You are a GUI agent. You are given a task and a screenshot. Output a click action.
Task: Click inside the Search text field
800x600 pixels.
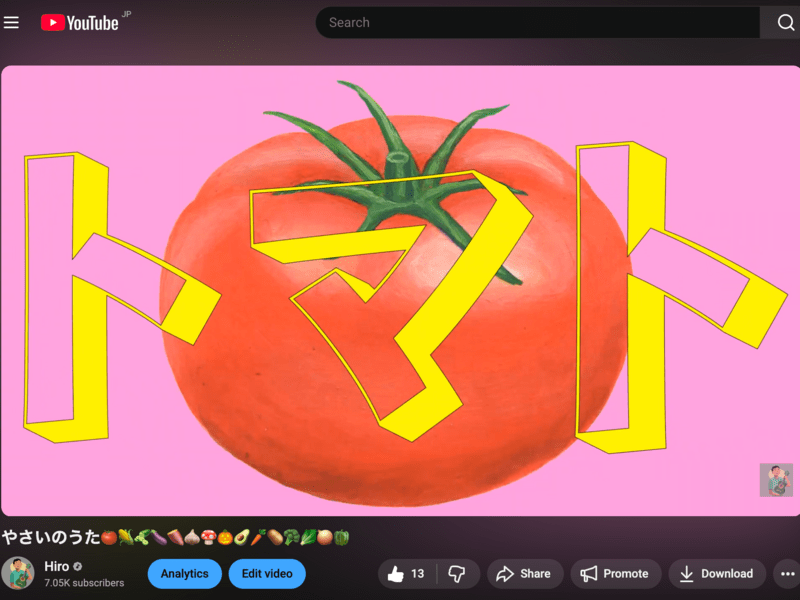(x=538, y=22)
